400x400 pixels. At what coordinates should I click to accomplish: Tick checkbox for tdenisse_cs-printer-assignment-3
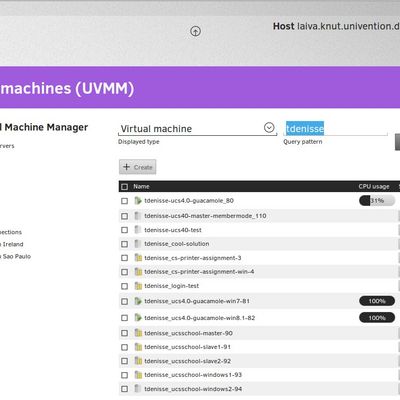click(x=125, y=258)
